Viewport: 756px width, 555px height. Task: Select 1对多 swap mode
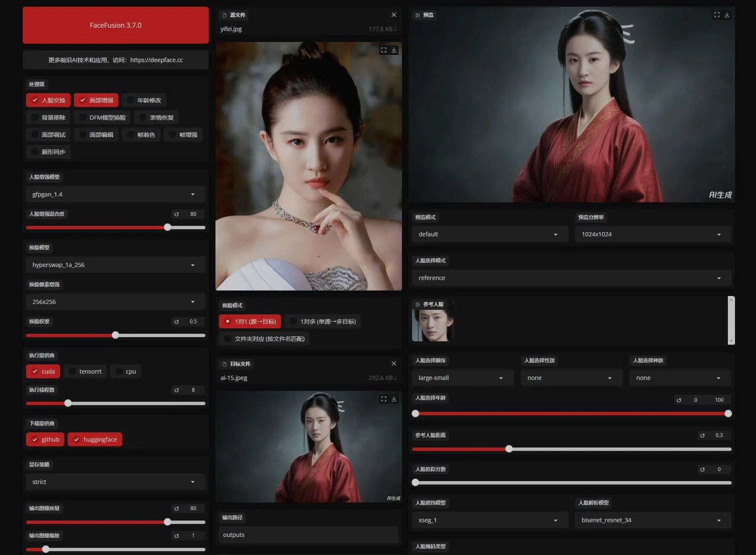point(323,322)
